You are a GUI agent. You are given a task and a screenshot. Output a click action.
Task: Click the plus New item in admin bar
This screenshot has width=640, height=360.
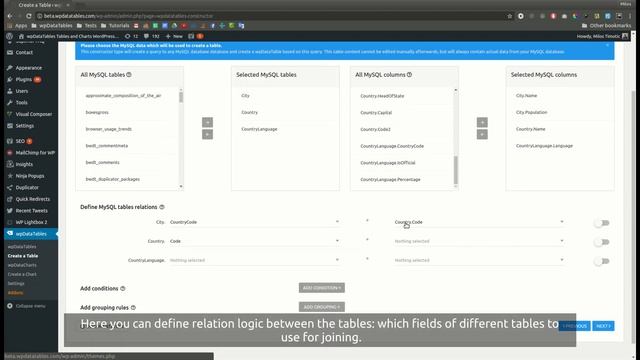[x=174, y=36]
